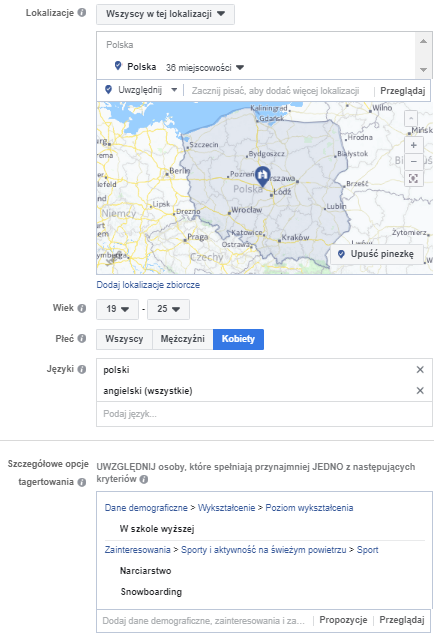Click the pin icon in the Uwzględnij selector

(108, 90)
